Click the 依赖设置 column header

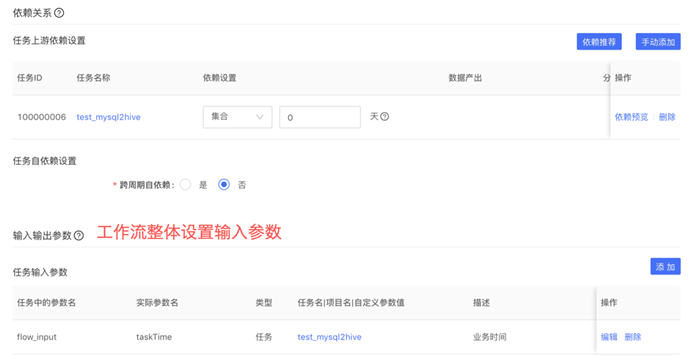coord(220,78)
